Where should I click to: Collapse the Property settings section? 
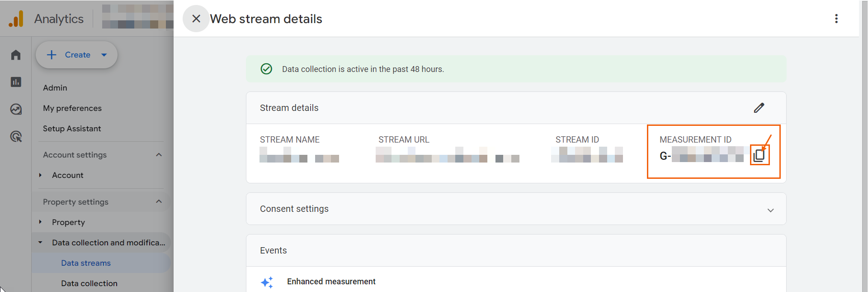click(x=159, y=202)
